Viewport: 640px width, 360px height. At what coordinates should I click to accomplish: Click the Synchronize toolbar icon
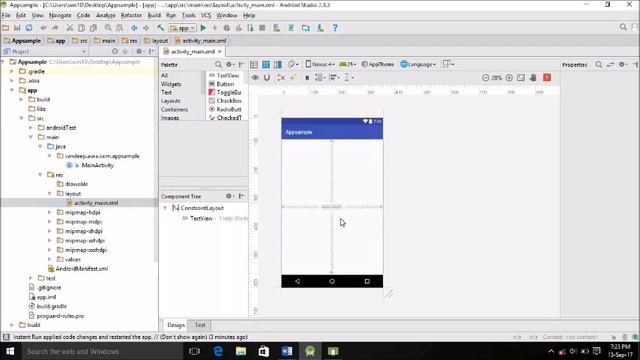click(x=29, y=28)
